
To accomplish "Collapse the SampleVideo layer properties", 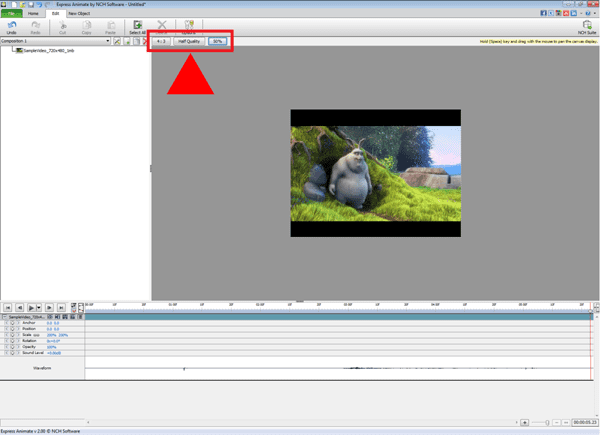I will (5, 317).
